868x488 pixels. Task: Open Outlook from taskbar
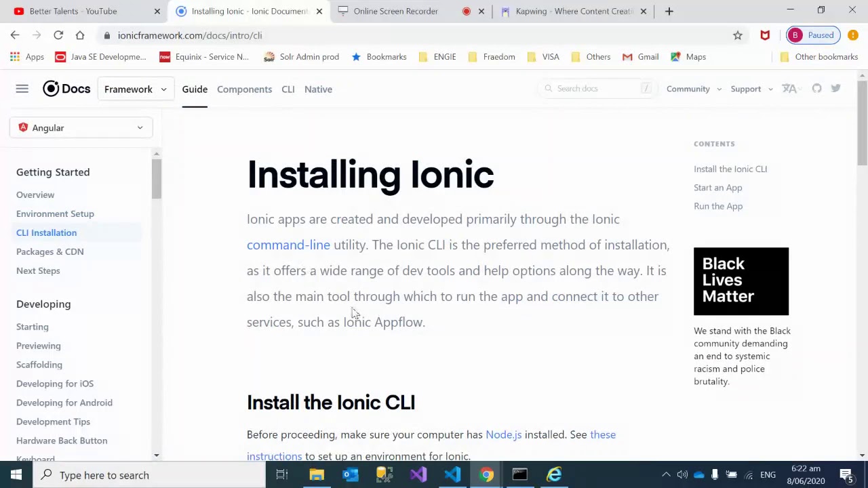point(351,474)
